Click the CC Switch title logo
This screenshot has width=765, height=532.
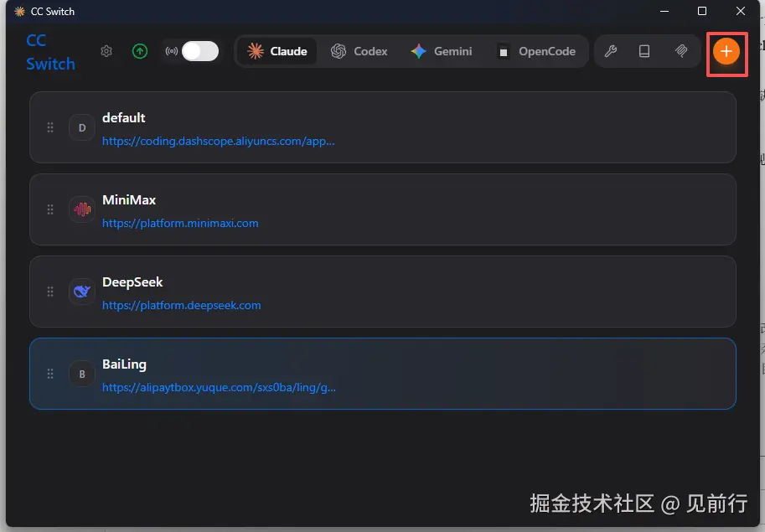click(x=51, y=52)
